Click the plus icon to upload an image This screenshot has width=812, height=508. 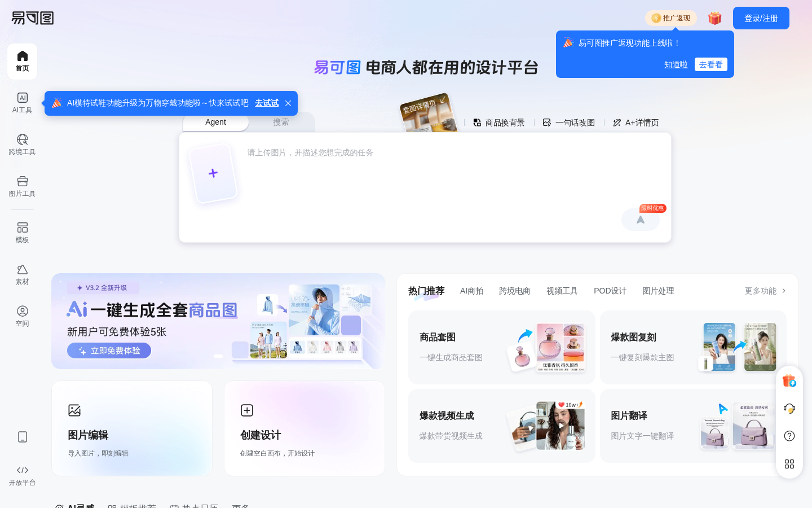click(213, 173)
